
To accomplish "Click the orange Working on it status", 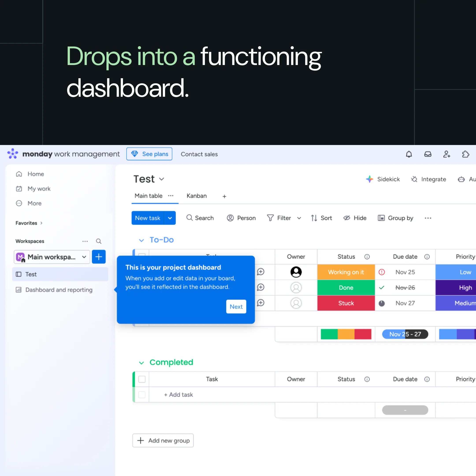I will [346, 272].
